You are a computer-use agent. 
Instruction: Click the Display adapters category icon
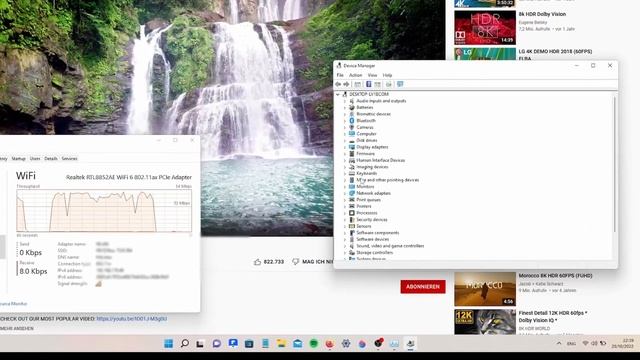(352, 147)
